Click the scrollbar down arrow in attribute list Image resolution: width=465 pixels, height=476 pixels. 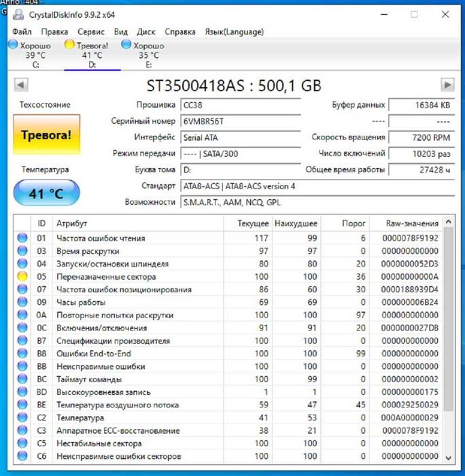pos(448,458)
